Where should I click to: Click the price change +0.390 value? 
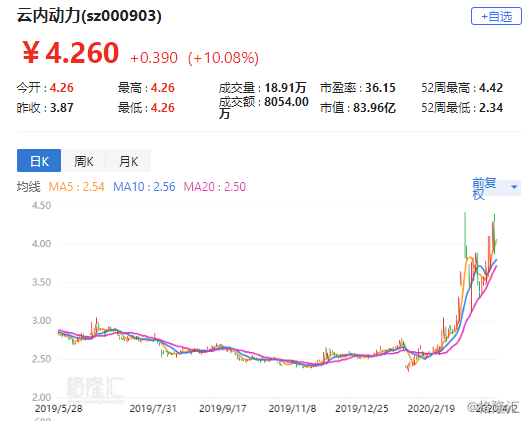pyautogui.click(x=154, y=58)
